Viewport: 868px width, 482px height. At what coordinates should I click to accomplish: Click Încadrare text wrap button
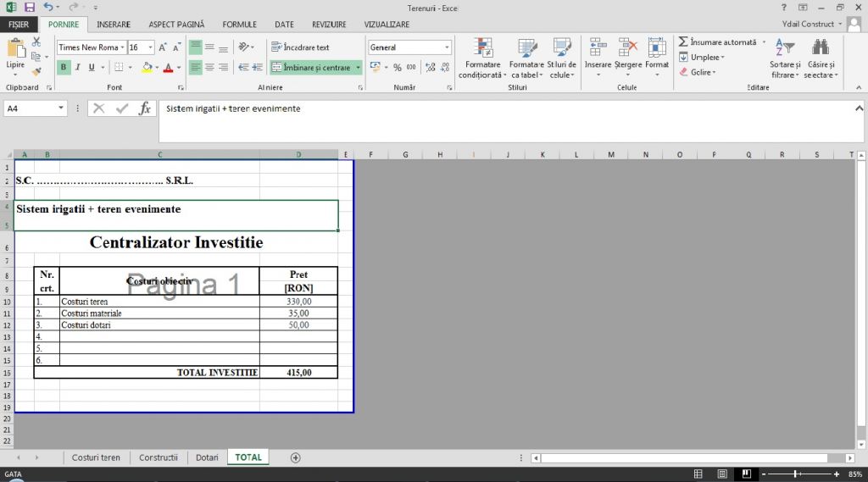point(300,47)
